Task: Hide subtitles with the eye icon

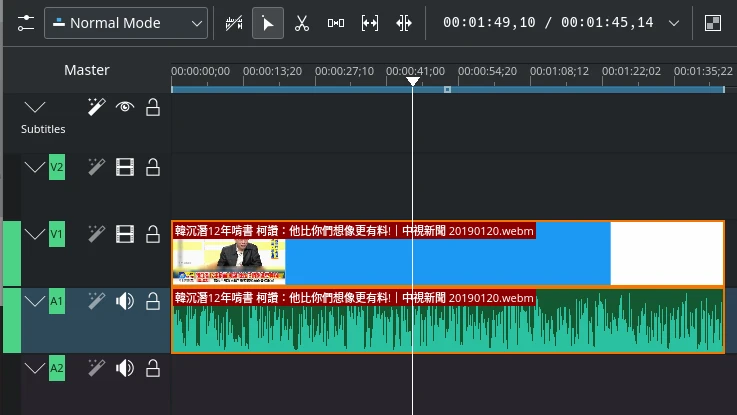Action: [x=125, y=107]
